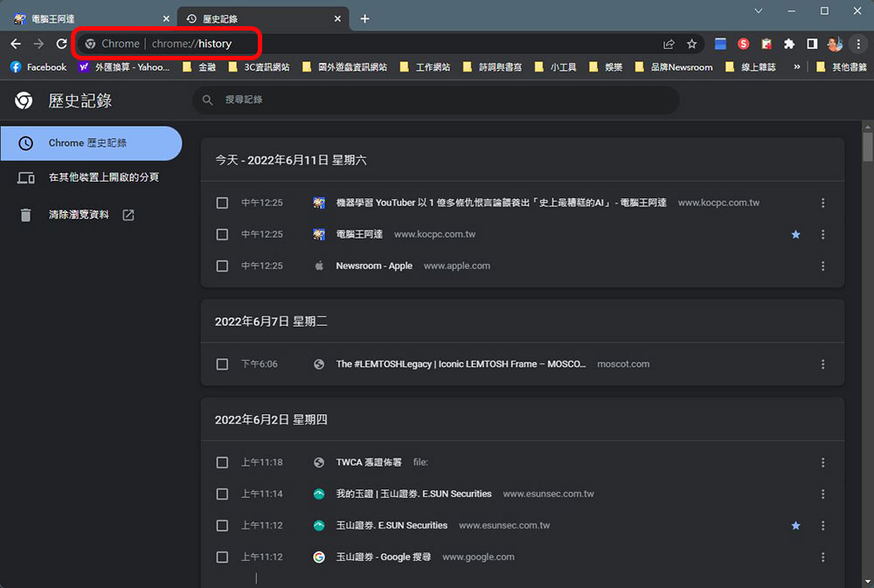
Task: Switch to the 電腦王阿達 browser tab
Action: 87,18
